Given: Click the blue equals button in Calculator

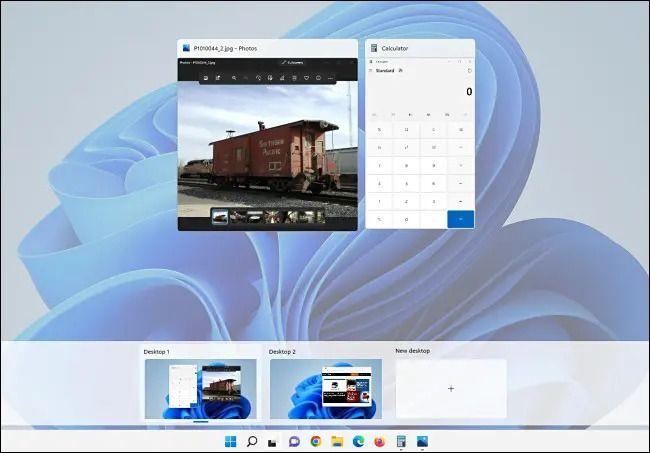Looking at the screenshot, I should (461, 219).
